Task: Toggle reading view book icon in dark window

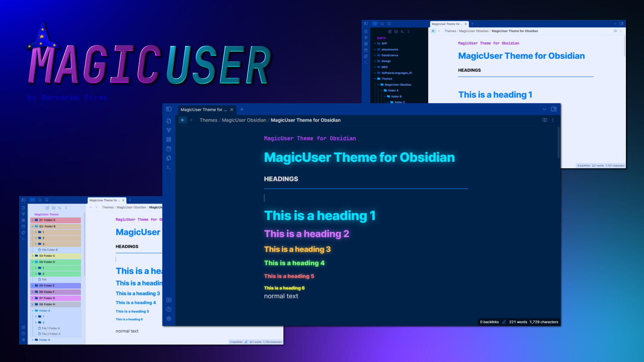Action: point(545,120)
